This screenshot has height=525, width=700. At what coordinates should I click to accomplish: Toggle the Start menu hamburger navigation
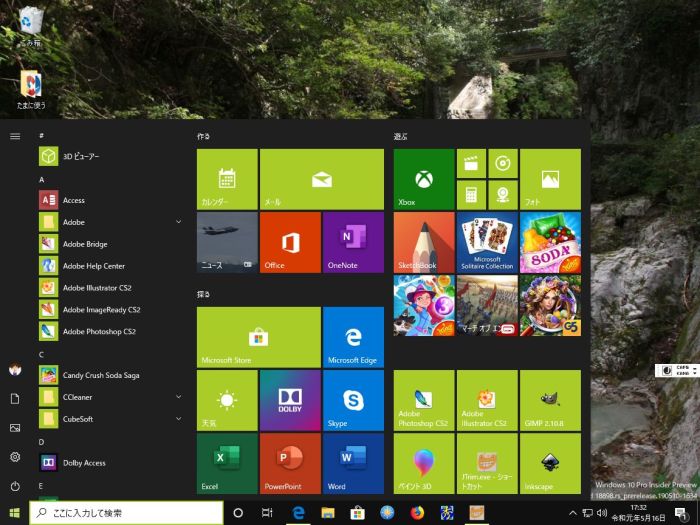click(x=15, y=135)
